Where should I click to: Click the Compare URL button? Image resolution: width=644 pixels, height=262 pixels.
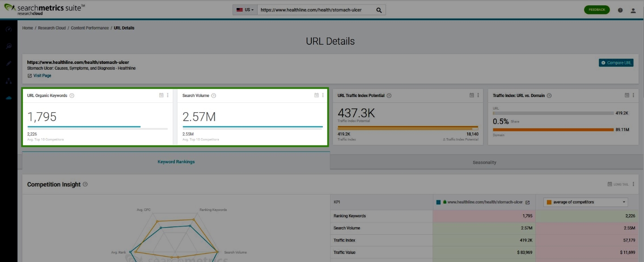pyautogui.click(x=616, y=63)
